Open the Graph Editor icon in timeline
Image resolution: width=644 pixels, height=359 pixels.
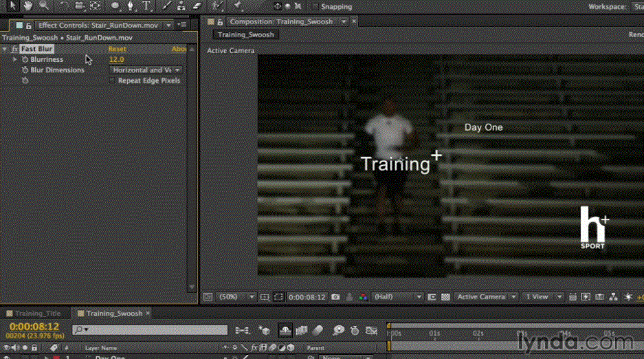coord(372,330)
